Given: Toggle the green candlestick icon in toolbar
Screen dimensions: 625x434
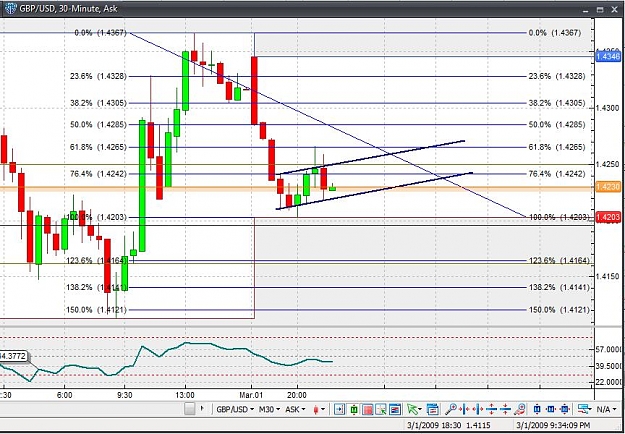Looking at the screenshot, I should [354, 409].
